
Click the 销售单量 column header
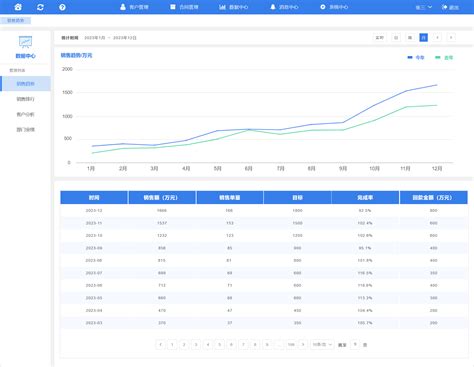click(230, 197)
